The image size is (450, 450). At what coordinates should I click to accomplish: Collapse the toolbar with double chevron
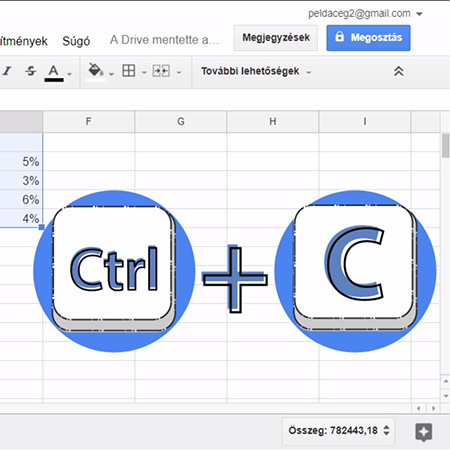click(399, 71)
